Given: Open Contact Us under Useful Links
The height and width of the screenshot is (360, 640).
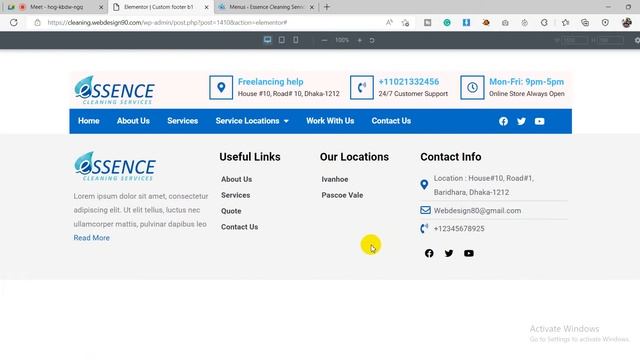Looking at the screenshot, I should [239, 227].
